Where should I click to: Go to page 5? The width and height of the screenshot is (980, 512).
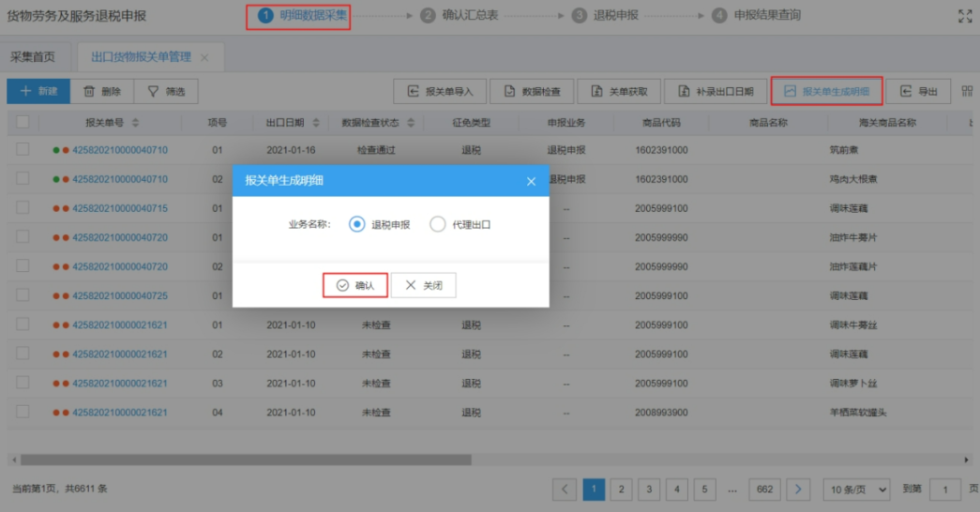(x=704, y=489)
